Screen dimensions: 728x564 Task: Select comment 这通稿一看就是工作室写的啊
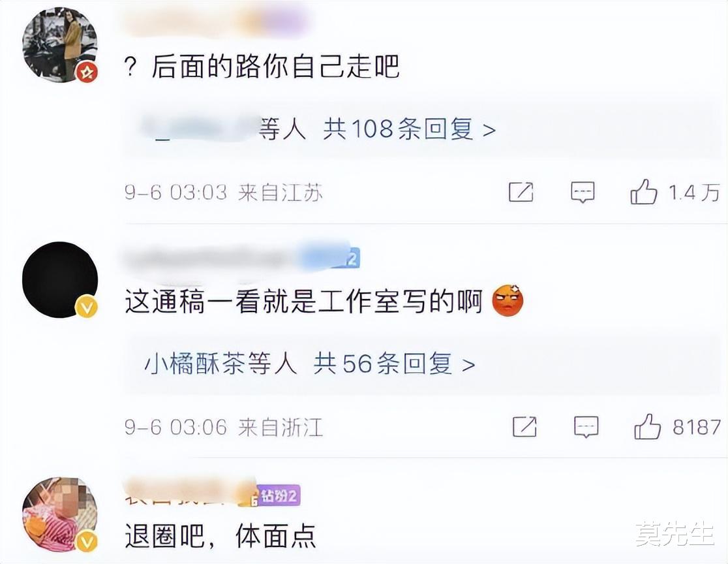(x=304, y=301)
